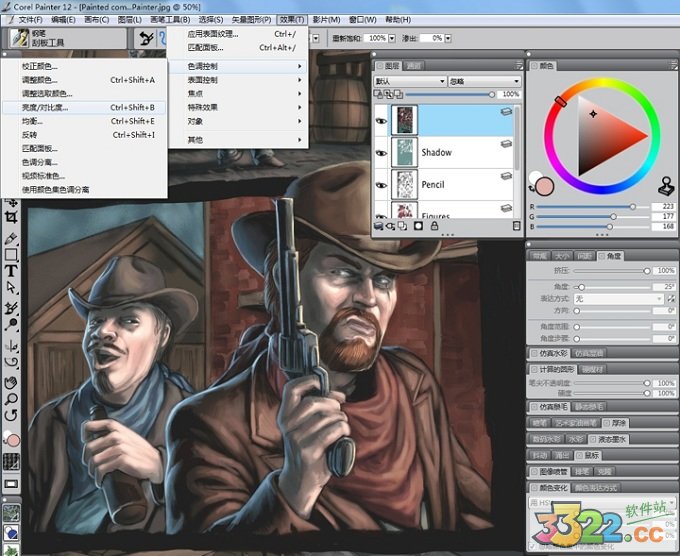Swap main and additional colors

point(532,189)
